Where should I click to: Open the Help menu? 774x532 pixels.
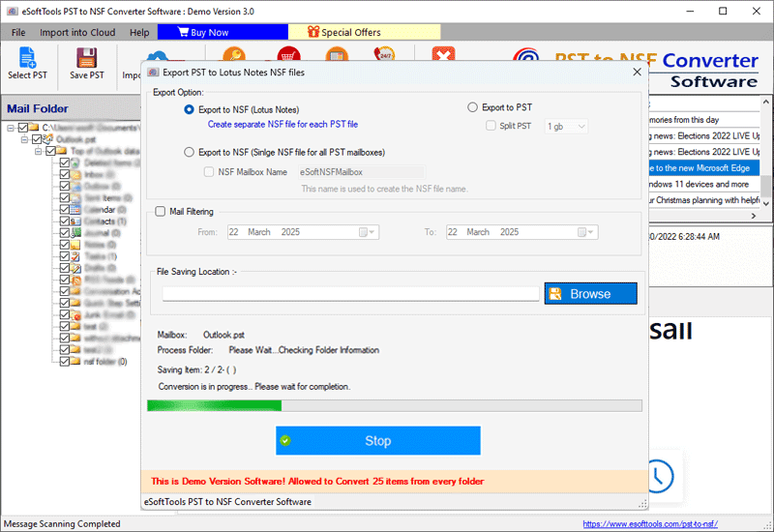coord(139,32)
